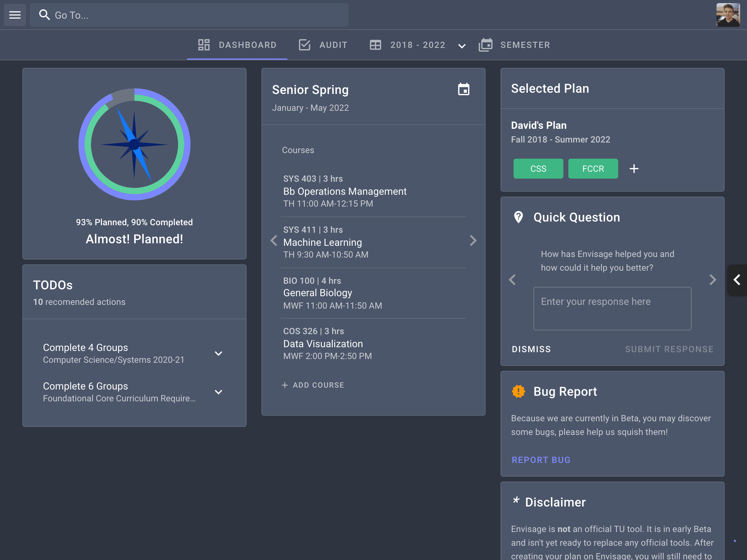Show next Quick Question with right arrow
747x560 pixels.
712,279
